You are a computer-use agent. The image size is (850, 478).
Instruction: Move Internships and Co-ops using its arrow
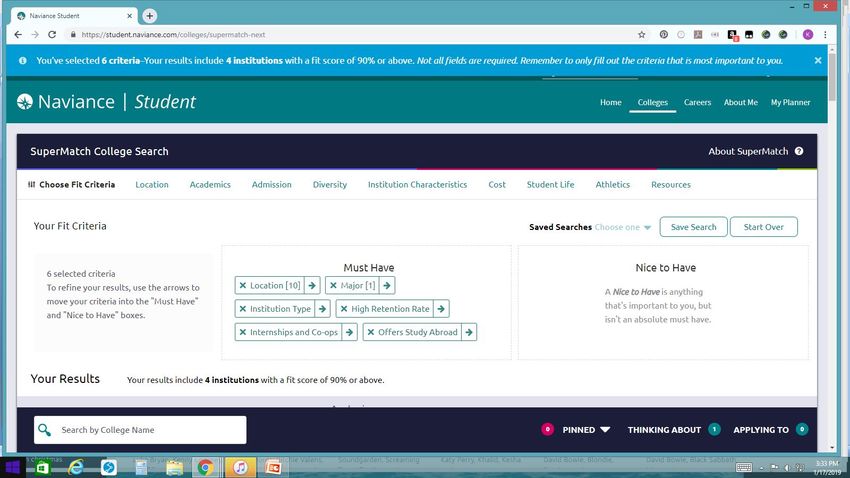coord(350,332)
